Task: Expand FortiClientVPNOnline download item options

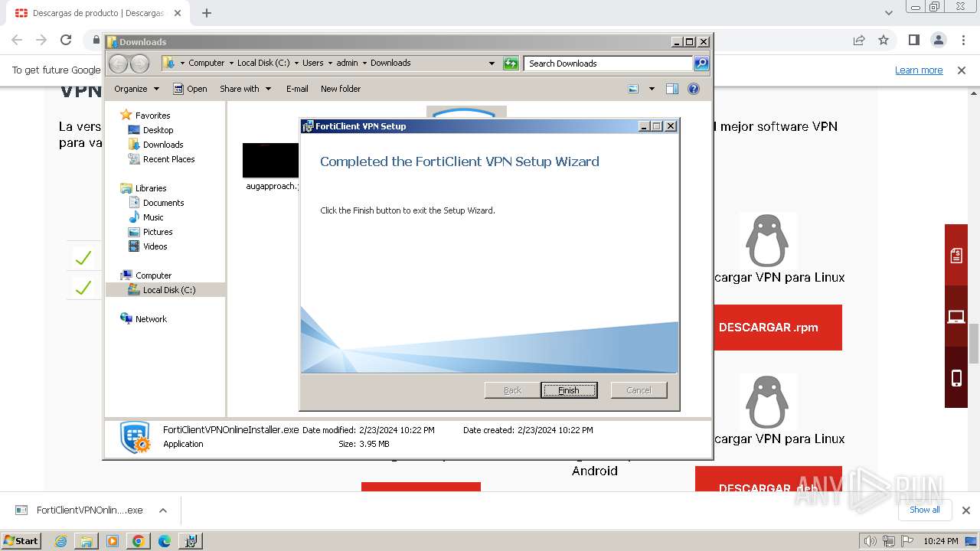Action: tap(162, 510)
